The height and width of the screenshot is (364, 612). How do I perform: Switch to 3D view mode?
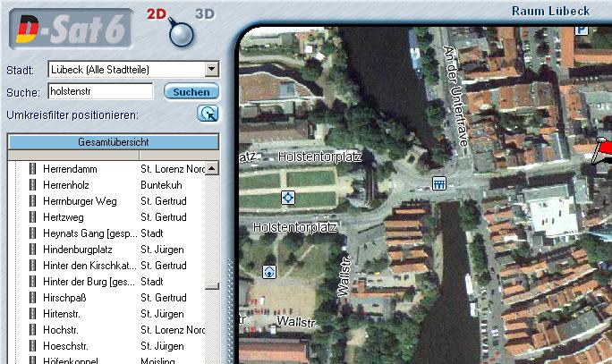[205, 13]
